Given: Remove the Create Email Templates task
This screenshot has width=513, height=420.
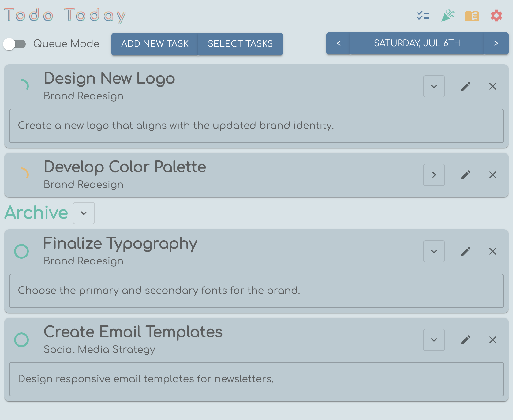Looking at the screenshot, I should [x=493, y=340].
